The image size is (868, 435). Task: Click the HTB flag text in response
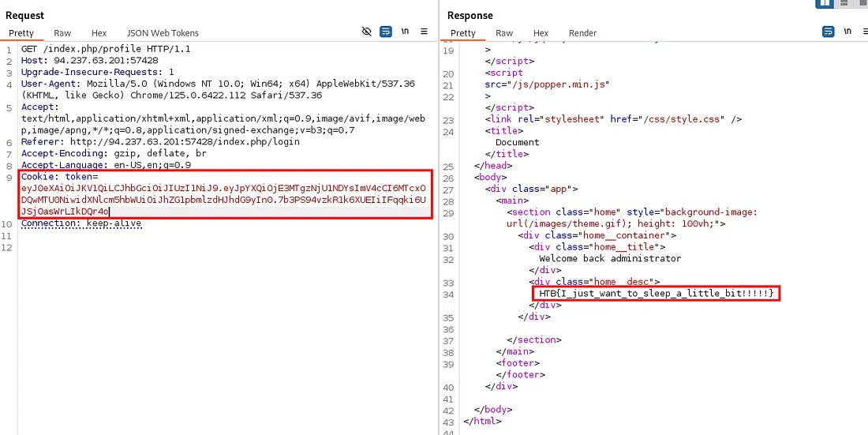click(x=657, y=294)
